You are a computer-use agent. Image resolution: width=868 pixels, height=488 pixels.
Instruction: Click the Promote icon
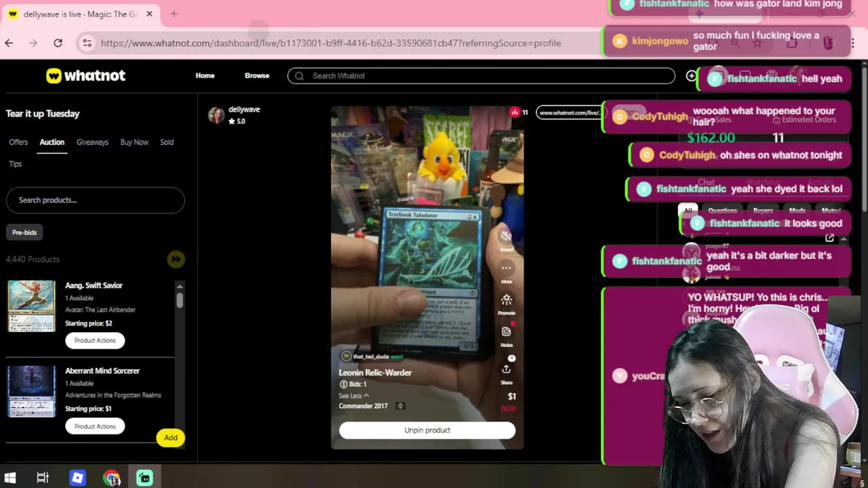pyautogui.click(x=507, y=300)
